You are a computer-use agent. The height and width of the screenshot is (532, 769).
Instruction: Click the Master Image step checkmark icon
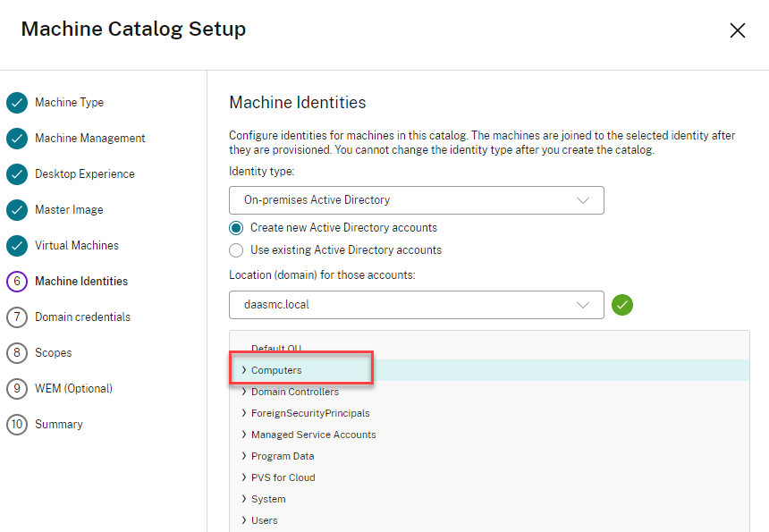tap(17, 210)
